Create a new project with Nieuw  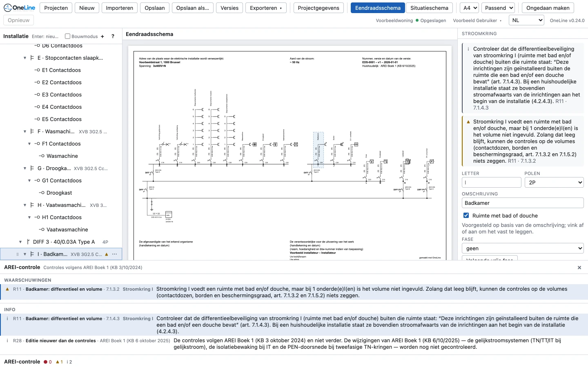pyautogui.click(x=87, y=8)
